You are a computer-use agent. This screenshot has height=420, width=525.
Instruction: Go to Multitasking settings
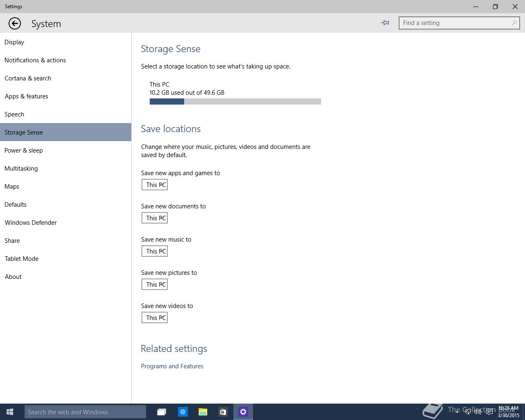coord(66,169)
